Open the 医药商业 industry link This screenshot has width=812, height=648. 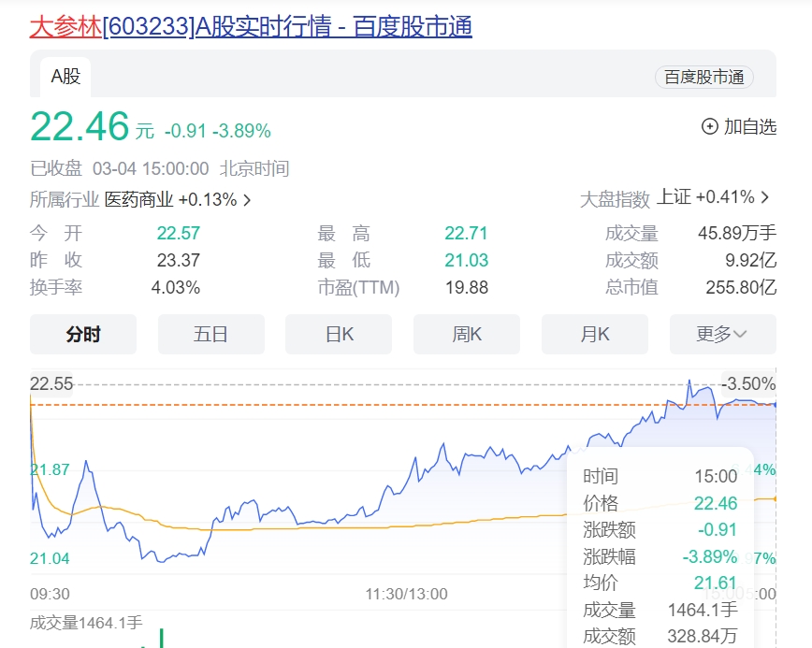point(138,199)
